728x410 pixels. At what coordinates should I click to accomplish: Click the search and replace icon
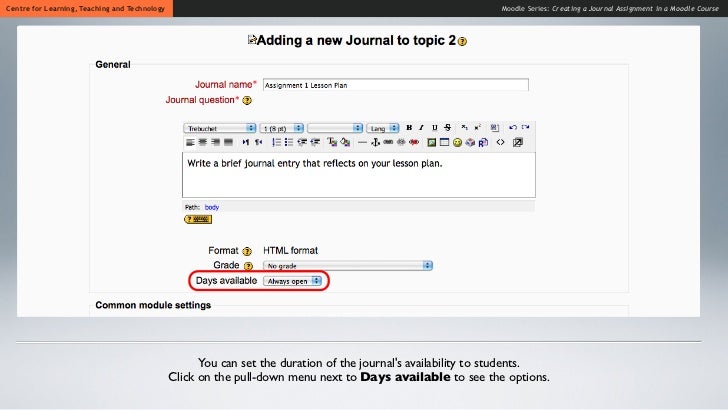pyautogui.click(x=483, y=143)
